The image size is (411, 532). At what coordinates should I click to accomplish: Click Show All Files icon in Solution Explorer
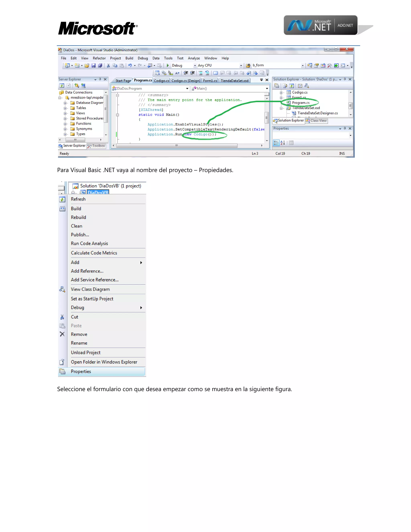pyautogui.click(x=285, y=86)
